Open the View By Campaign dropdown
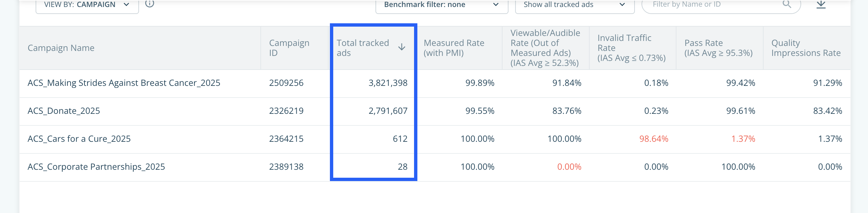868x213 pixels. click(87, 5)
